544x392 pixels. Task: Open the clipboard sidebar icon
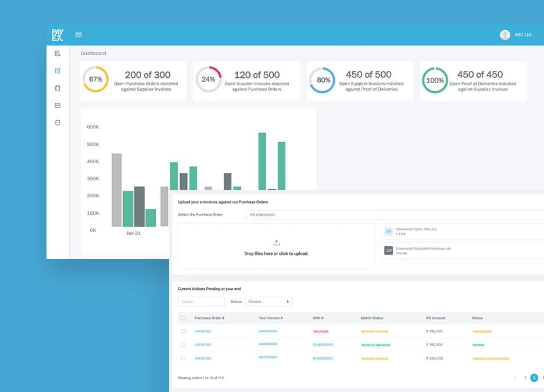coord(58,88)
